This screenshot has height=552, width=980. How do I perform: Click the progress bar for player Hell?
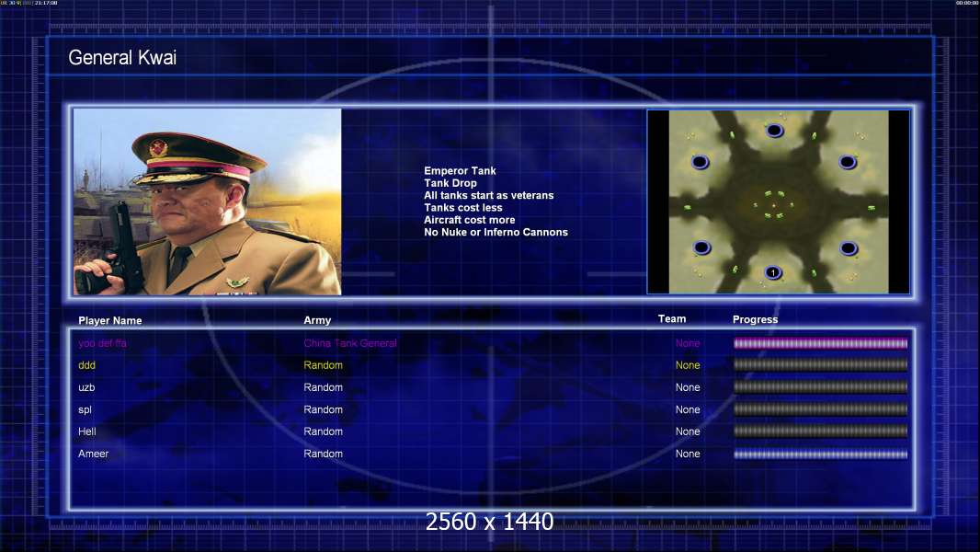[821, 431]
